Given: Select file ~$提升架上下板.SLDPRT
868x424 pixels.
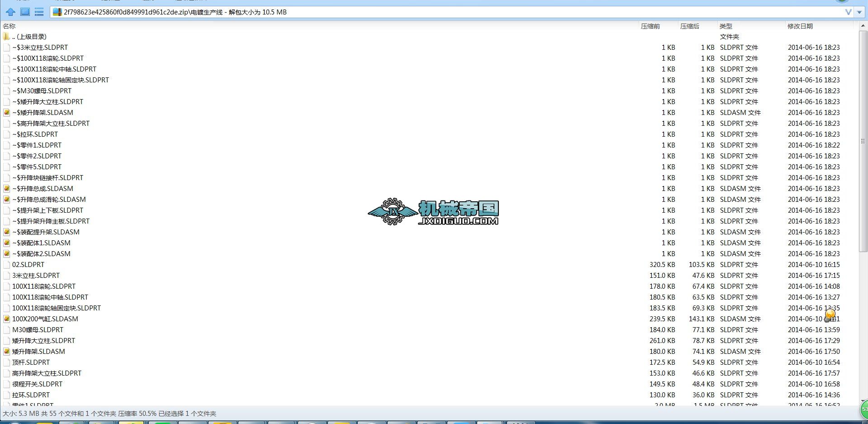Looking at the screenshot, I should 48,210.
